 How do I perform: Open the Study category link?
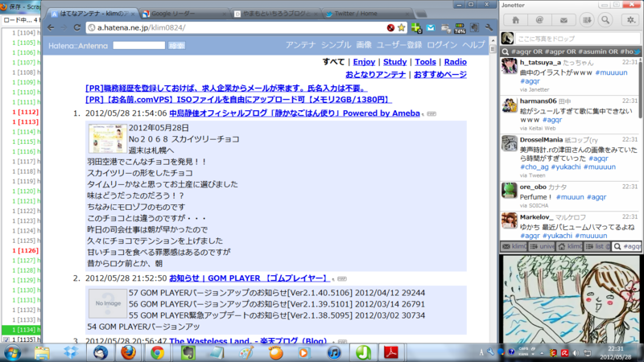(x=394, y=62)
